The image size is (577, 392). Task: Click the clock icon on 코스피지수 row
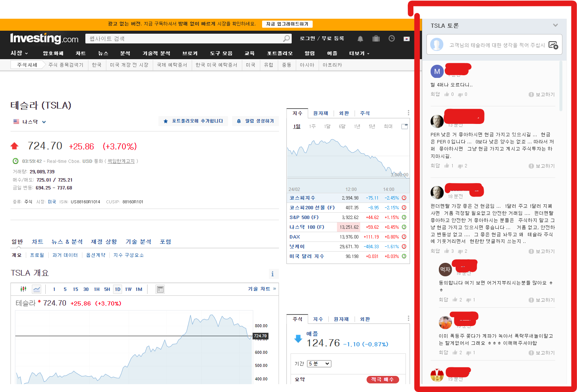point(404,198)
